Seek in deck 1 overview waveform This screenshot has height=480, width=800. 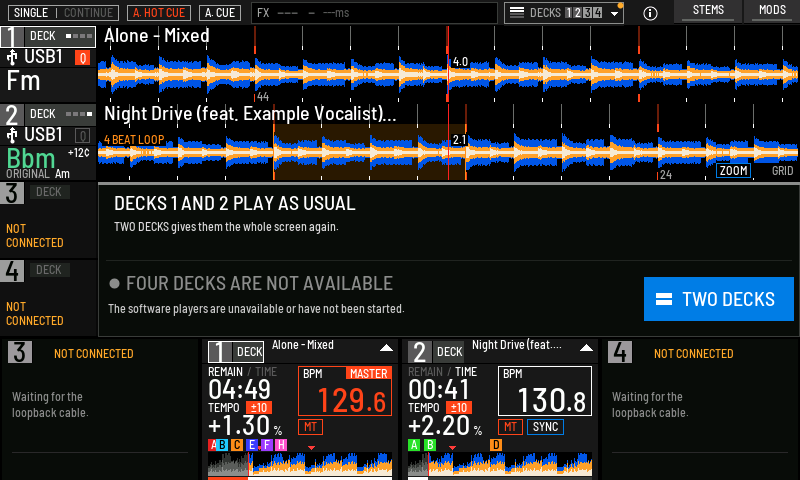coord(300,464)
